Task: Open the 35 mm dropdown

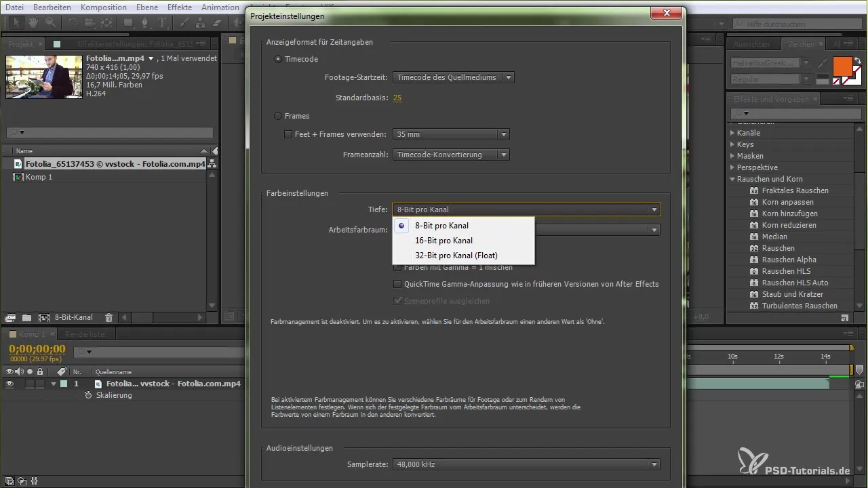Action: [451, 134]
